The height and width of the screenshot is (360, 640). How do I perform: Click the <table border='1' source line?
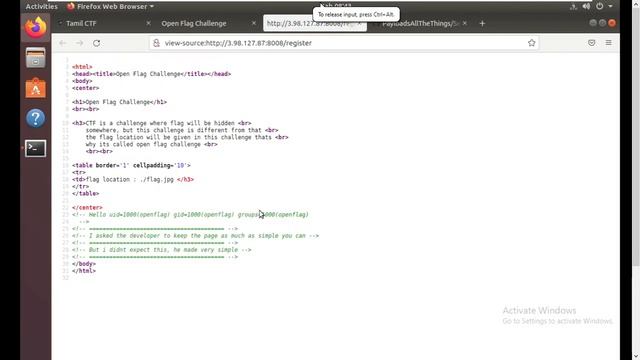131,165
